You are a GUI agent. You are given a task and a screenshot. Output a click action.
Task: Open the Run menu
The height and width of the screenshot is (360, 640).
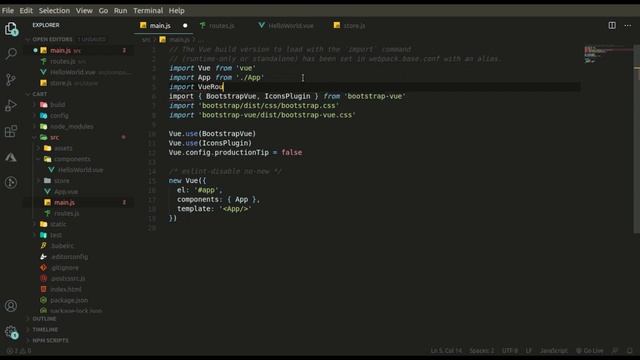(x=120, y=11)
